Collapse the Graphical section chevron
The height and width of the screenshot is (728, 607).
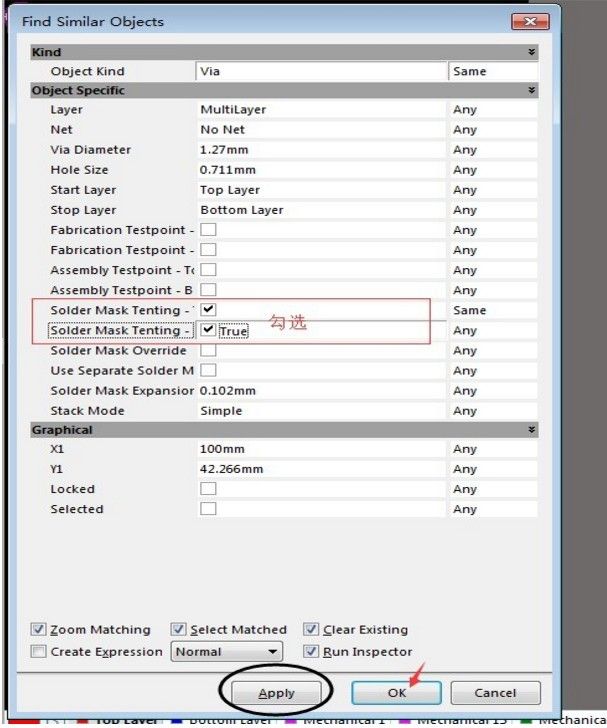point(531,430)
